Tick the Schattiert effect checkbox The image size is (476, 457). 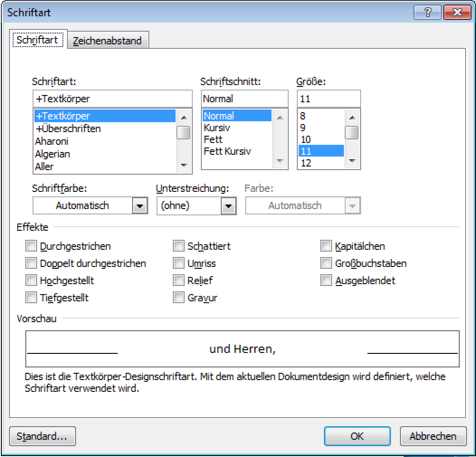coord(179,246)
